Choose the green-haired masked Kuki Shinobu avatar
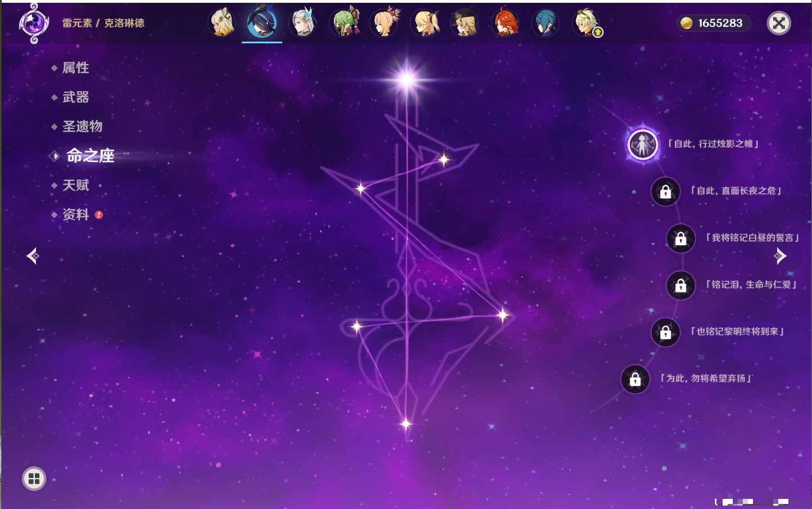This screenshot has width=812, height=509. (344, 22)
